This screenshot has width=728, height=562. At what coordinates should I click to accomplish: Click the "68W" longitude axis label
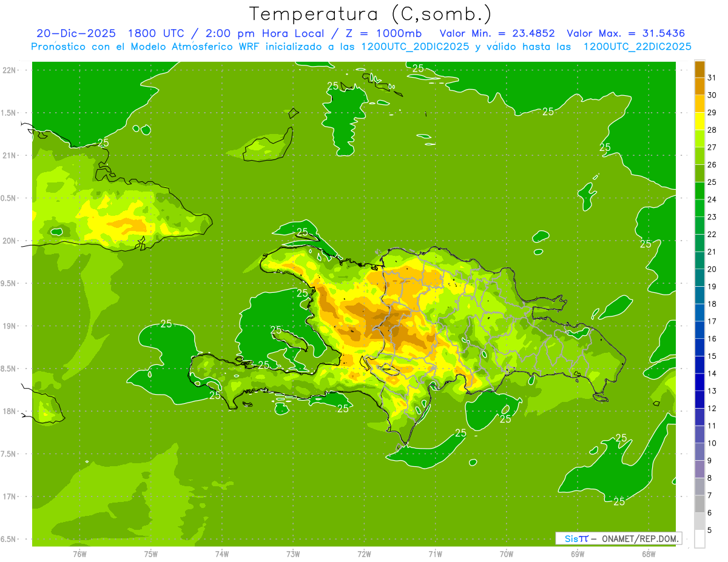pos(649,554)
